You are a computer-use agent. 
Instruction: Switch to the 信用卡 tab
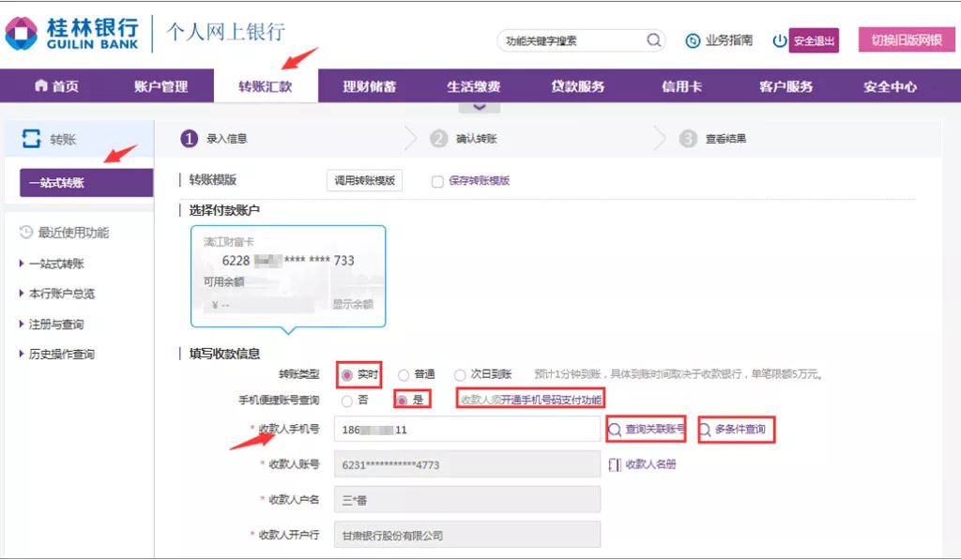(x=680, y=86)
